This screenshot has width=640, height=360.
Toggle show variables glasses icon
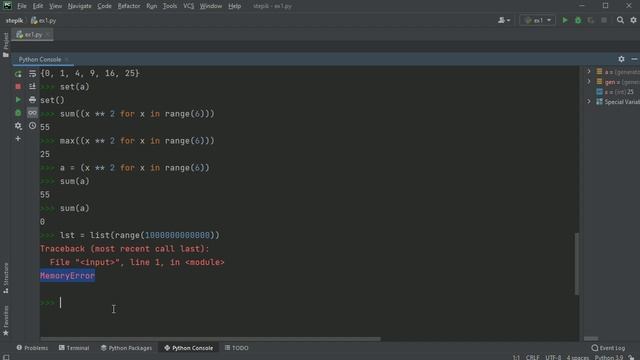tap(32, 113)
